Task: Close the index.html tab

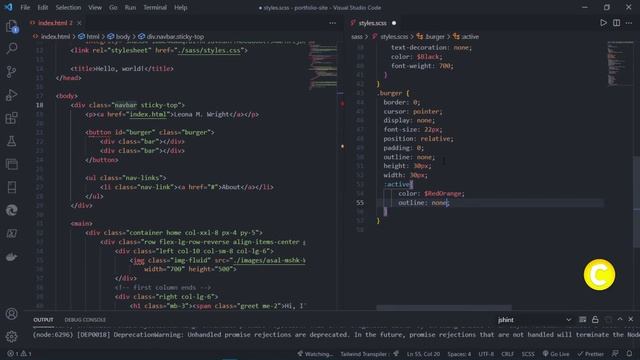Action: [79, 23]
